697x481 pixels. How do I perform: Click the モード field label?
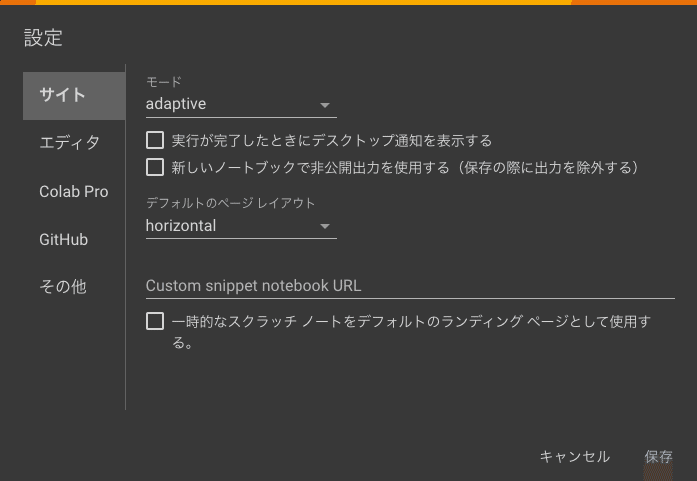(x=164, y=82)
